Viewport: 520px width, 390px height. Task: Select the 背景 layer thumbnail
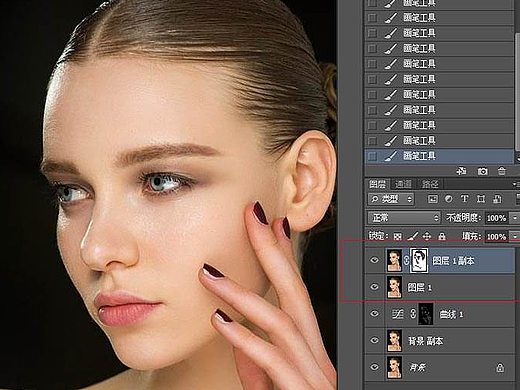point(394,367)
